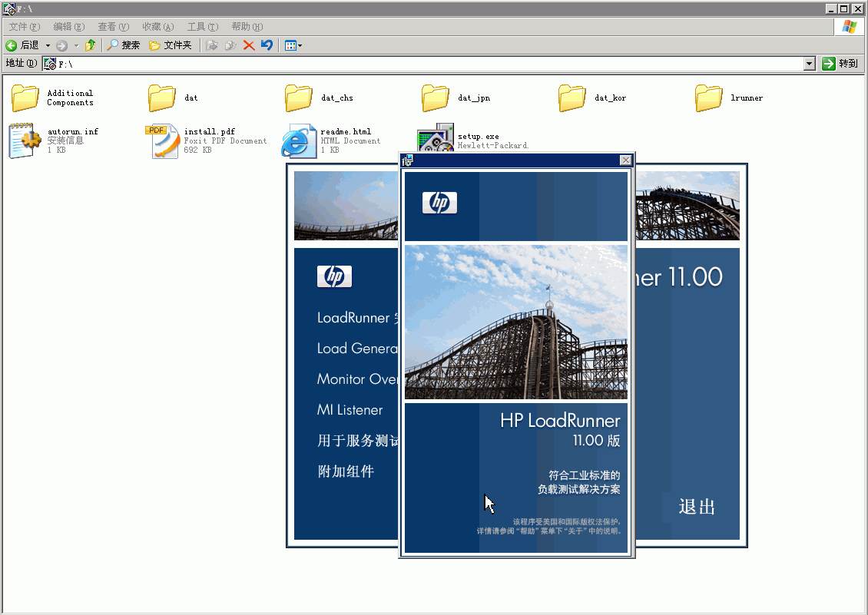The height and width of the screenshot is (615, 868).
Task: Select the lrunner folder icon
Action: click(708, 98)
